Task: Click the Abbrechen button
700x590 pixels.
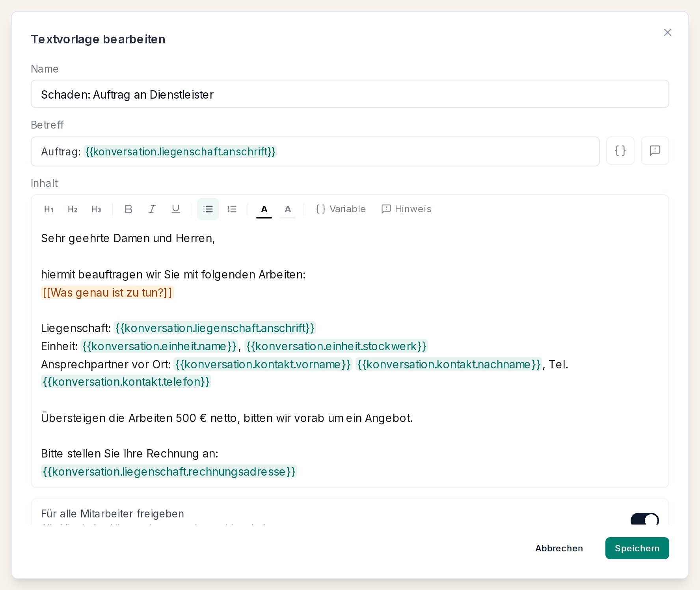Action: coord(559,548)
